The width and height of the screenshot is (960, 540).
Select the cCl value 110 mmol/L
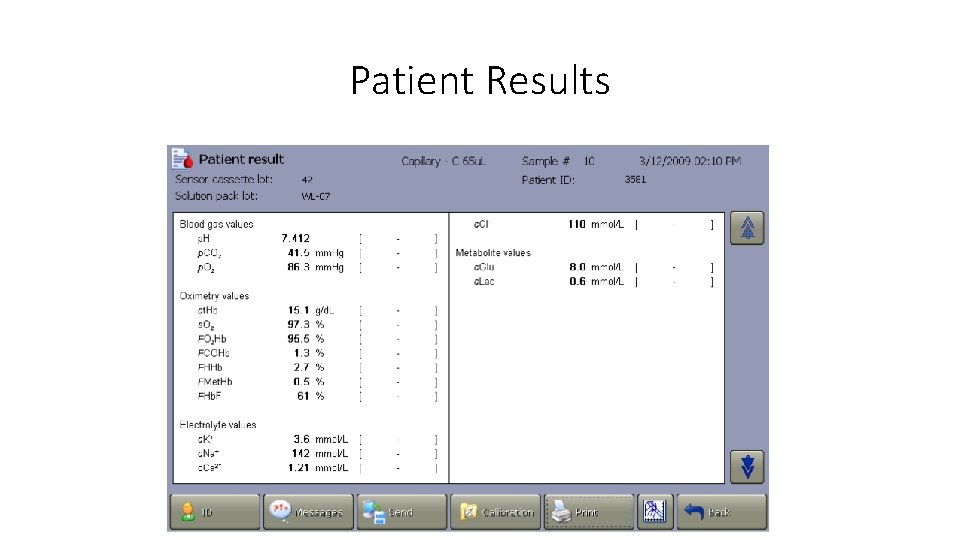596,225
